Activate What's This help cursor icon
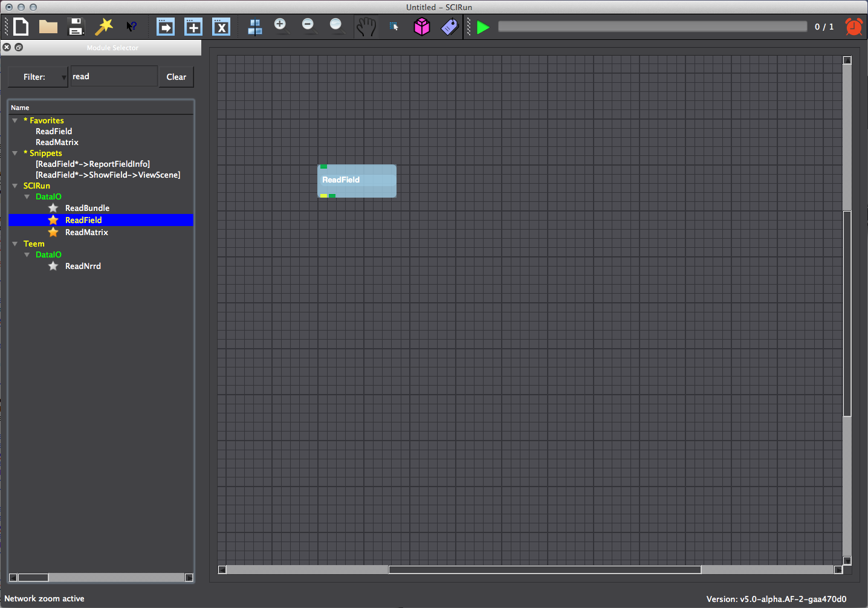This screenshot has width=868, height=608. coord(131,27)
